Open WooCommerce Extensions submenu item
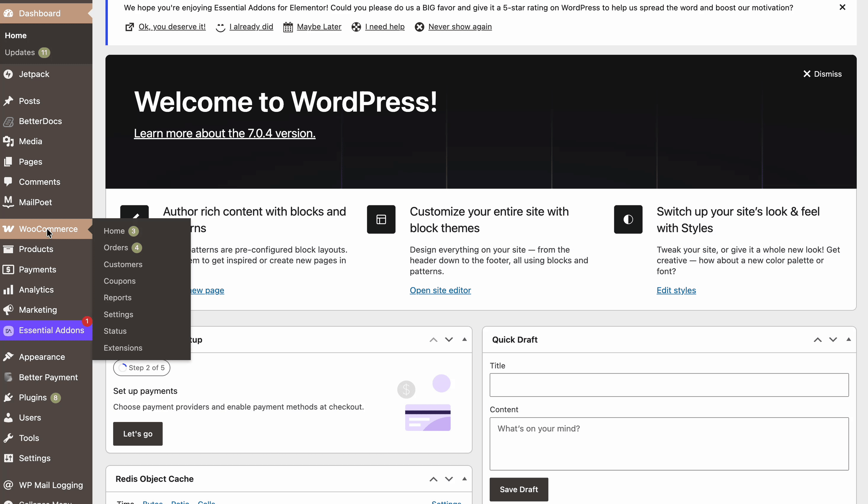868x504 pixels. coord(141,348)
